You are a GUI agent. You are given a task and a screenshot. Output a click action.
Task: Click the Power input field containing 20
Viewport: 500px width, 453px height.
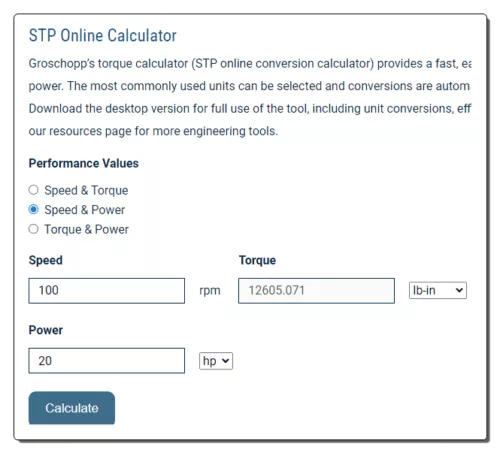pyautogui.click(x=107, y=361)
